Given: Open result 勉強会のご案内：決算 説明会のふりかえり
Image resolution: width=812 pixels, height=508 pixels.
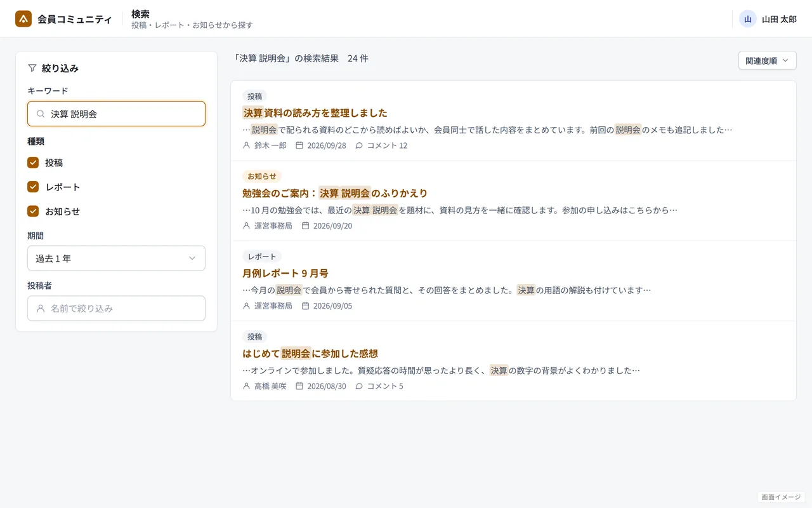Looking at the screenshot, I should [x=335, y=193].
